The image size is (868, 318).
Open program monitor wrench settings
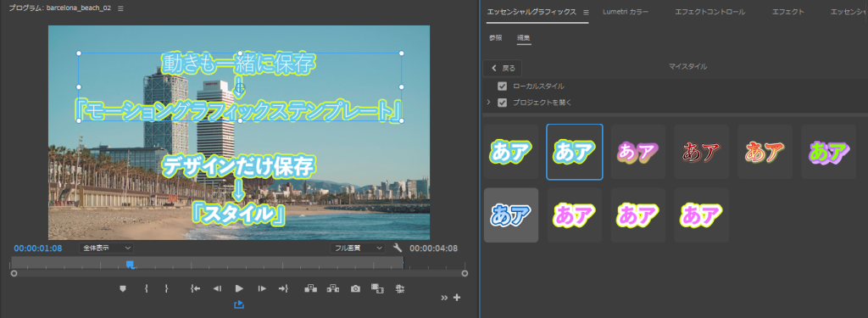[398, 248]
